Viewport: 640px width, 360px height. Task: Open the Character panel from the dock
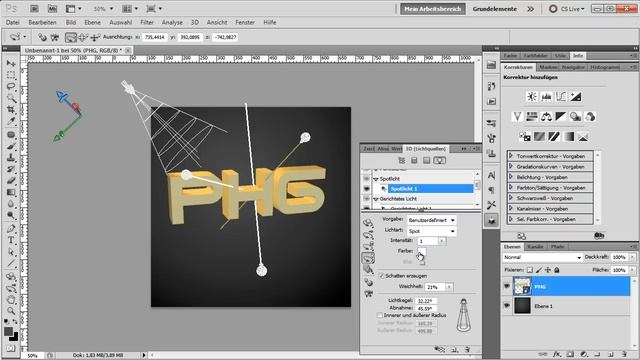[x=491, y=175]
